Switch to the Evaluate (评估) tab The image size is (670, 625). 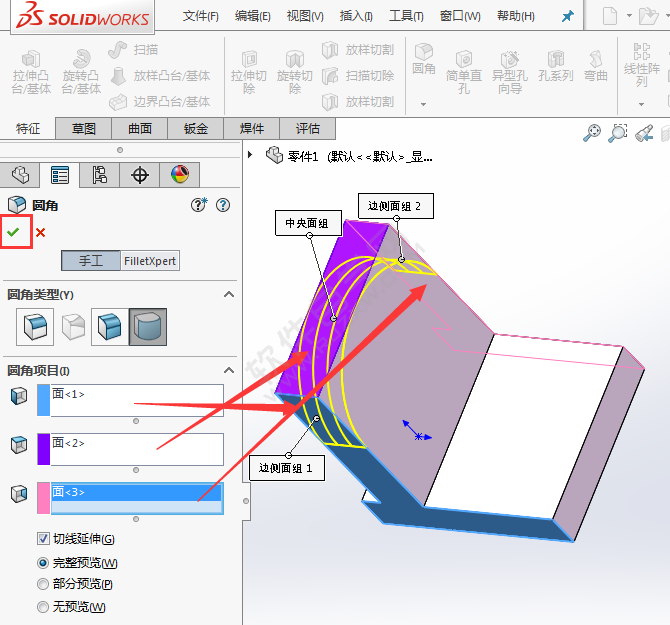(308, 129)
